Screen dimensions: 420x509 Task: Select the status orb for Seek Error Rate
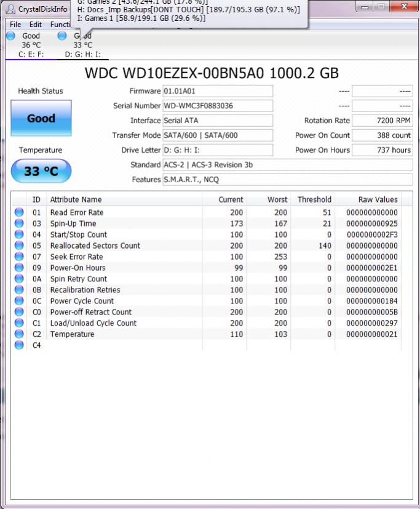click(x=19, y=257)
